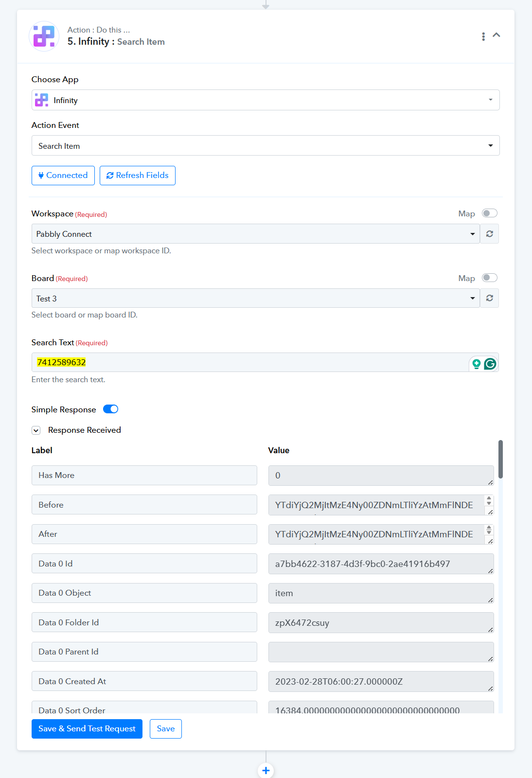Turn off the Simple Response toggle
Viewport: 532px width, 778px height.
tap(111, 409)
